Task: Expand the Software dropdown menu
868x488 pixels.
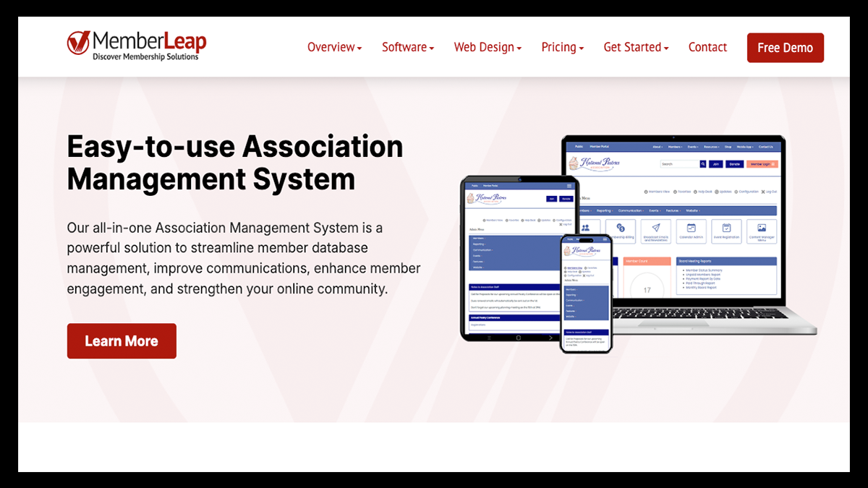Action: click(407, 48)
